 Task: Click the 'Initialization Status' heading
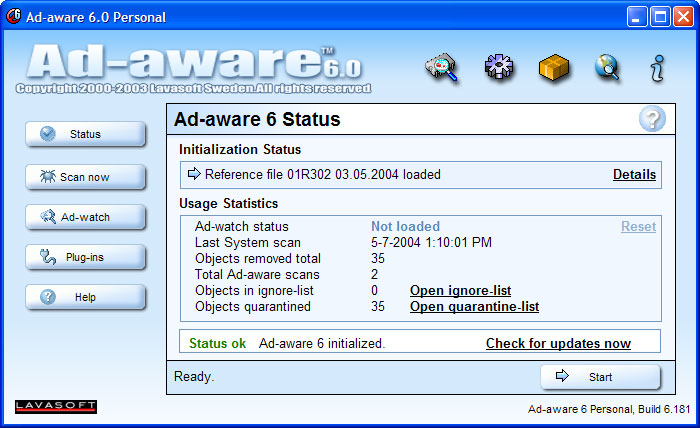tap(240, 150)
